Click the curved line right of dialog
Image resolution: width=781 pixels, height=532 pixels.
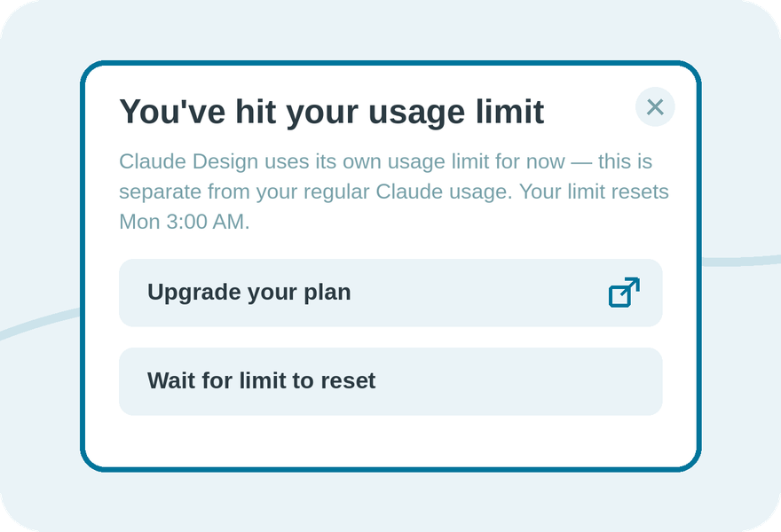[741, 261]
